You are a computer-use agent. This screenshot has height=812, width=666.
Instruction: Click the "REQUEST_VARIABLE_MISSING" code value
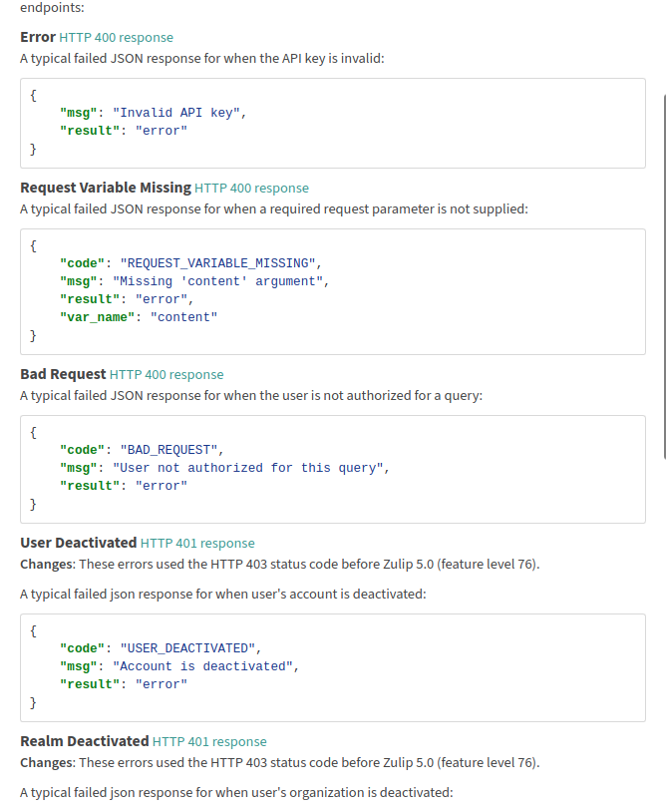click(x=221, y=263)
